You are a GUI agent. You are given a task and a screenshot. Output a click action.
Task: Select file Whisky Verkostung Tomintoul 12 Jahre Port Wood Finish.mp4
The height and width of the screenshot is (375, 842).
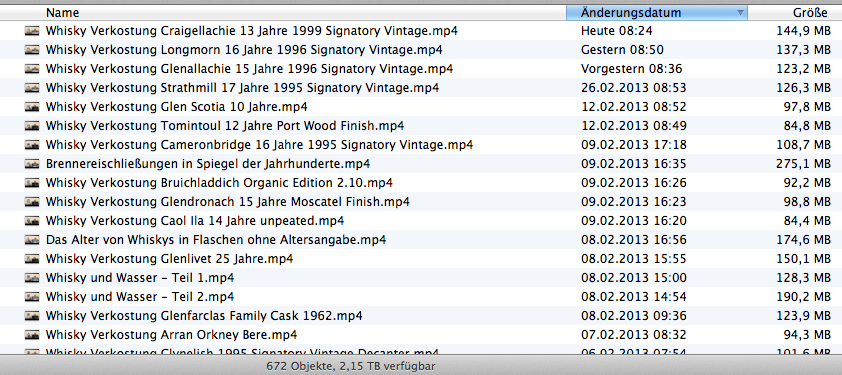225,126
